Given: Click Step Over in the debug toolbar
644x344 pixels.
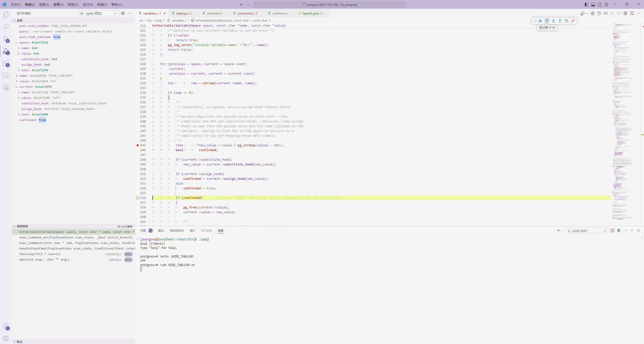Looking at the screenshot, I should [x=547, y=21].
